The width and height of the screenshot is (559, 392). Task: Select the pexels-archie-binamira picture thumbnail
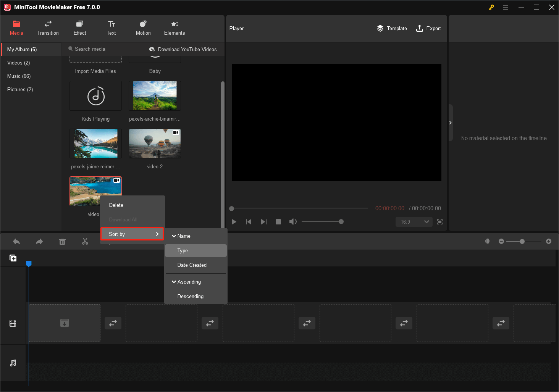155,96
